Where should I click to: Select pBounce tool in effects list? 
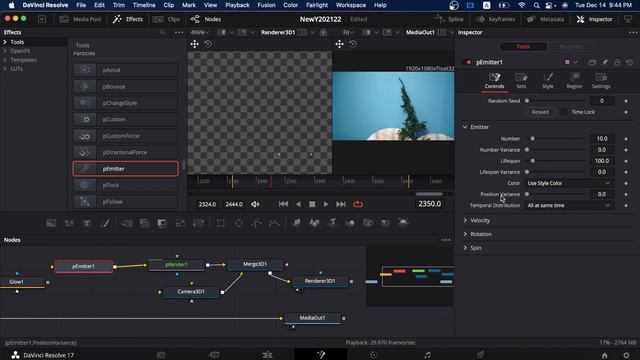[x=126, y=87]
